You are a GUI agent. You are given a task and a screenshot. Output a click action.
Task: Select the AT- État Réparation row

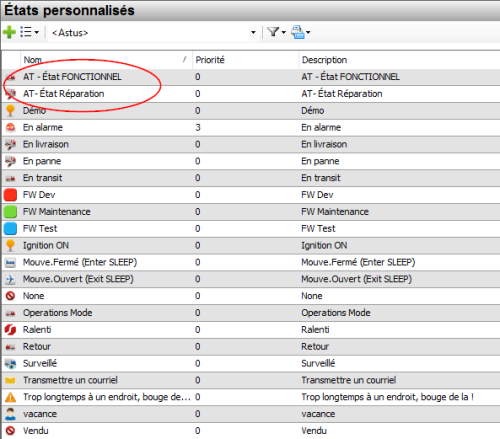click(x=251, y=94)
